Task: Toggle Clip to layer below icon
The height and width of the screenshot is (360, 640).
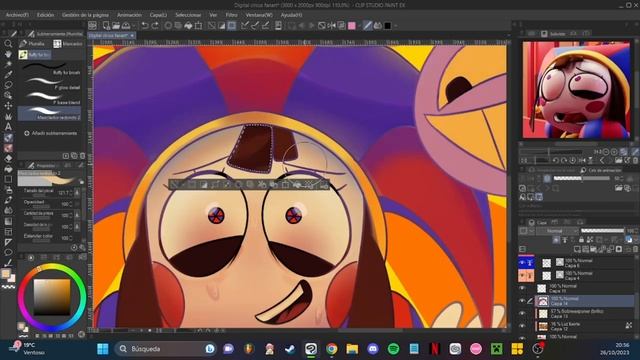Action: click(x=556, y=240)
